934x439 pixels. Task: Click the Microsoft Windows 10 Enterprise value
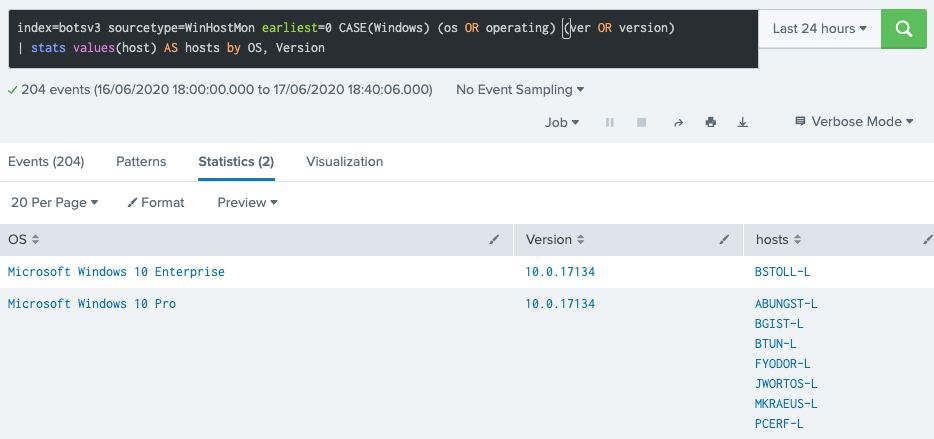coord(116,272)
